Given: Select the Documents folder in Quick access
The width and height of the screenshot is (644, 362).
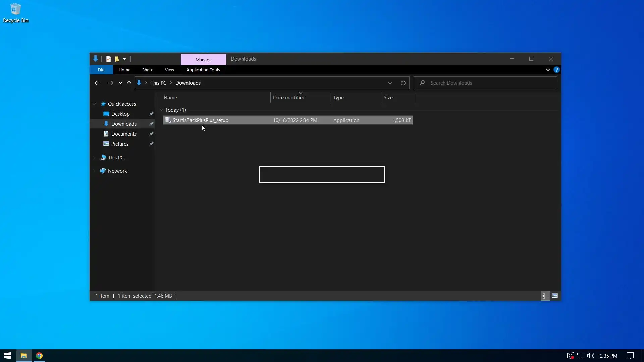Looking at the screenshot, I should click(124, 134).
